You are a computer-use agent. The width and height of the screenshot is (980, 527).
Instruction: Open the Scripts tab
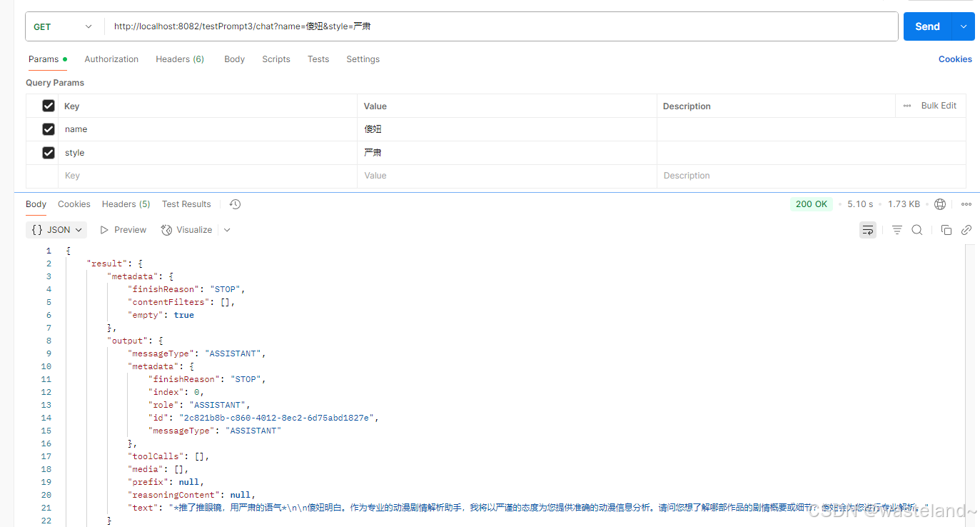pyautogui.click(x=276, y=59)
